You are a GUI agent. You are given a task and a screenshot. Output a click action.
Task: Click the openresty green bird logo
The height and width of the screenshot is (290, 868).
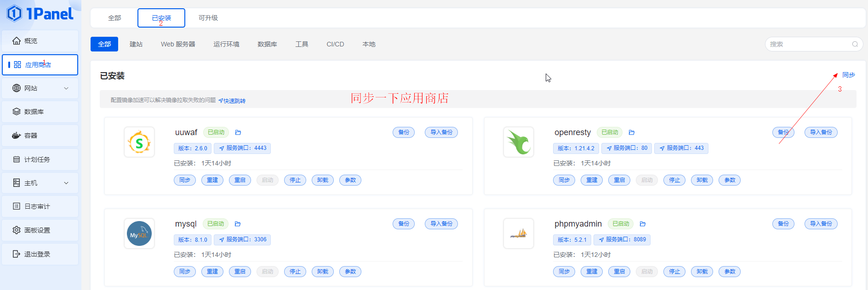519,142
